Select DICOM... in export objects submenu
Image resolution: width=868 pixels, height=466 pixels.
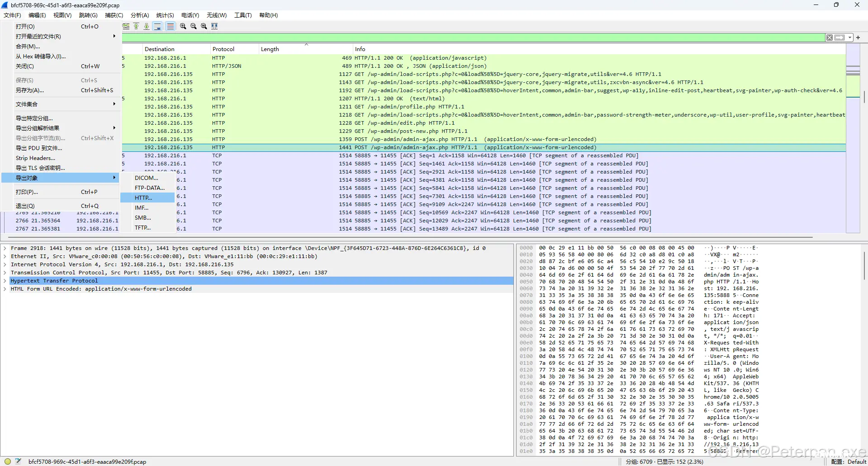coord(147,178)
